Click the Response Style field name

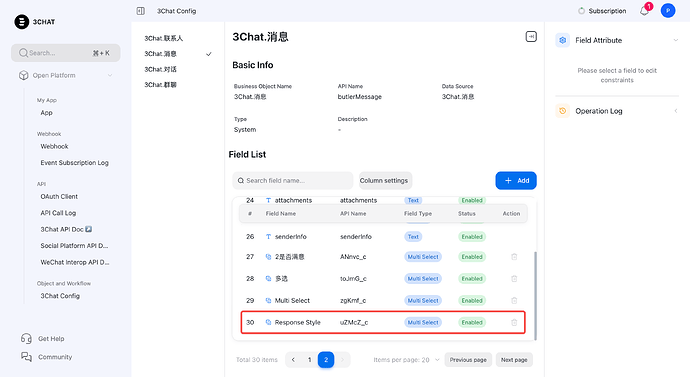point(297,322)
